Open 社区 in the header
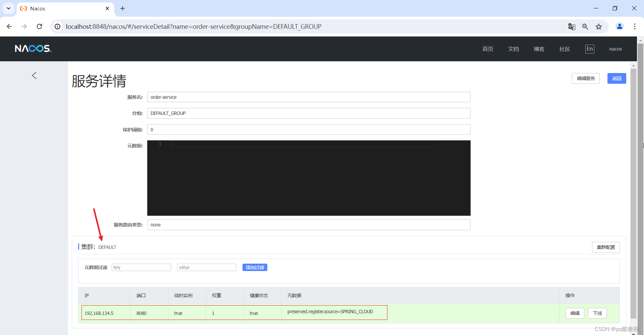The image size is (644, 335). (565, 49)
